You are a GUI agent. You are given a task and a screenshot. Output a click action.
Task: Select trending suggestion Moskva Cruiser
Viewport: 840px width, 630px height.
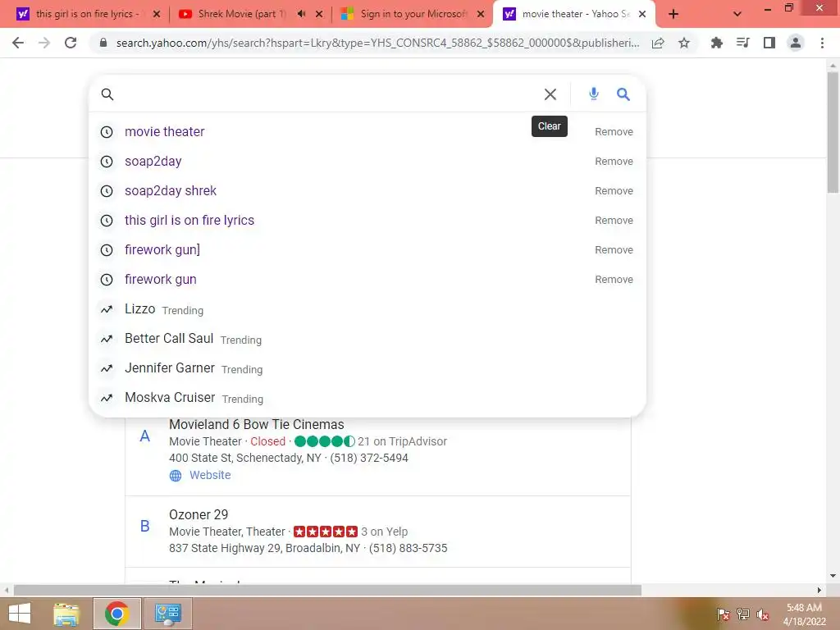pyautogui.click(x=170, y=398)
